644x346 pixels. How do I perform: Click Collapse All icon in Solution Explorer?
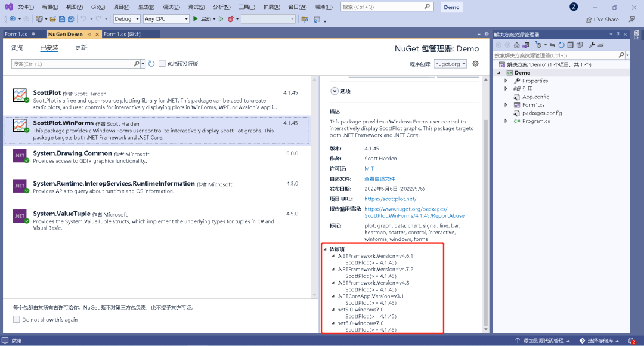tap(571, 45)
